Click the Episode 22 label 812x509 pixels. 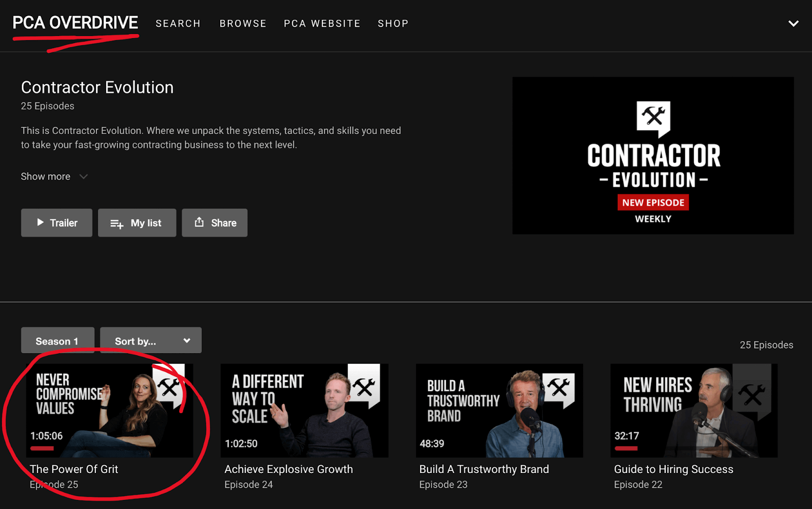tap(638, 485)
